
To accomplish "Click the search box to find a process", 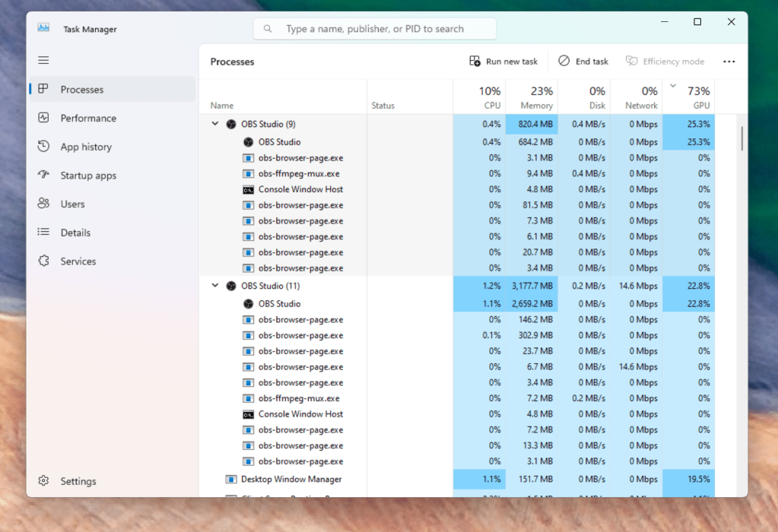I will [375, 29].
